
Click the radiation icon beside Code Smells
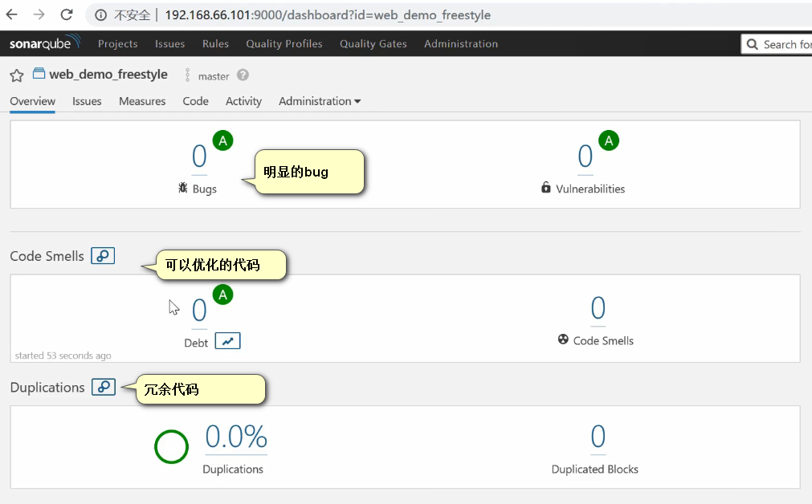(563, 339)
